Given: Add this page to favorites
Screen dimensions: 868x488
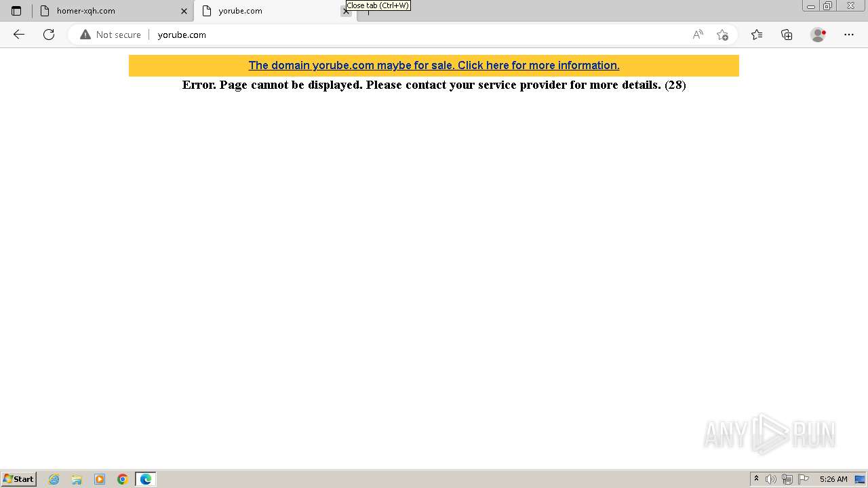Looking at the screenshot, I should pos(722,35).
